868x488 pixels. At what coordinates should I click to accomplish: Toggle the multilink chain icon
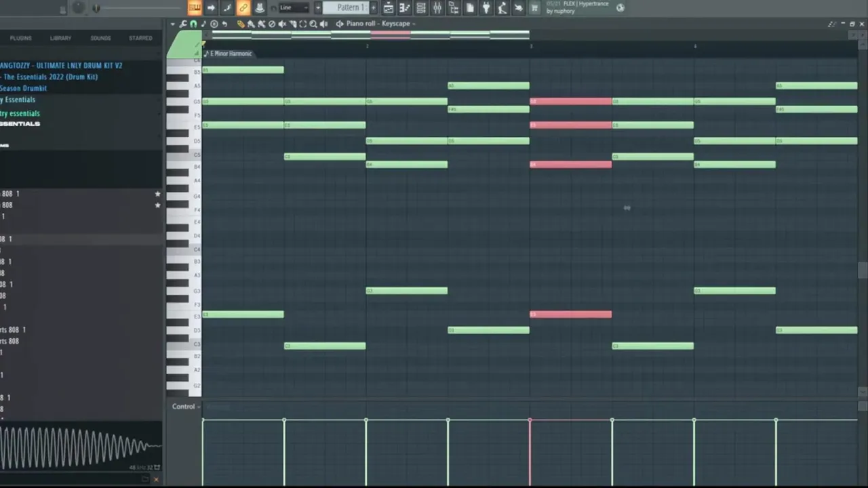[x=243, y=7]
